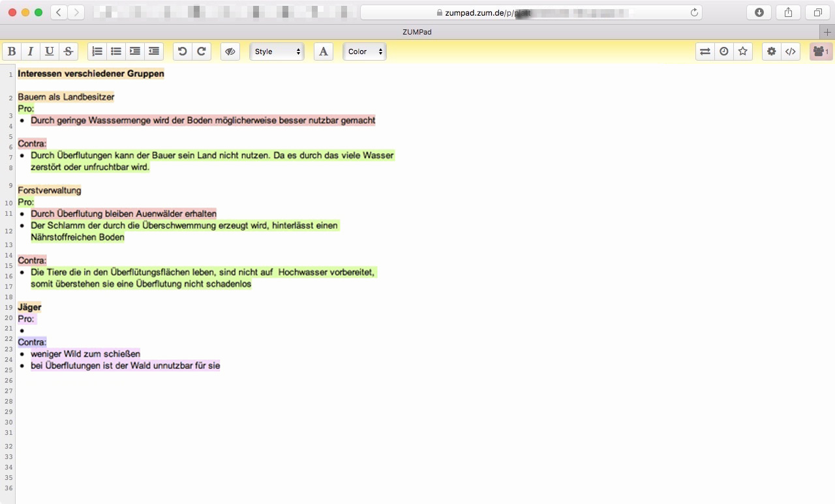
Task: Open the font size A button
Action: [324, 52]
